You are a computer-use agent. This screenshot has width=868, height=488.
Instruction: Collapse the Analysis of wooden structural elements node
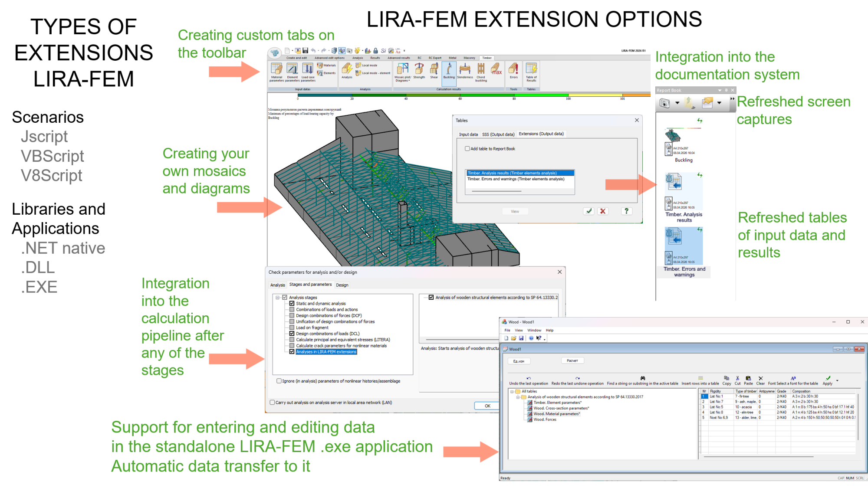518,397
